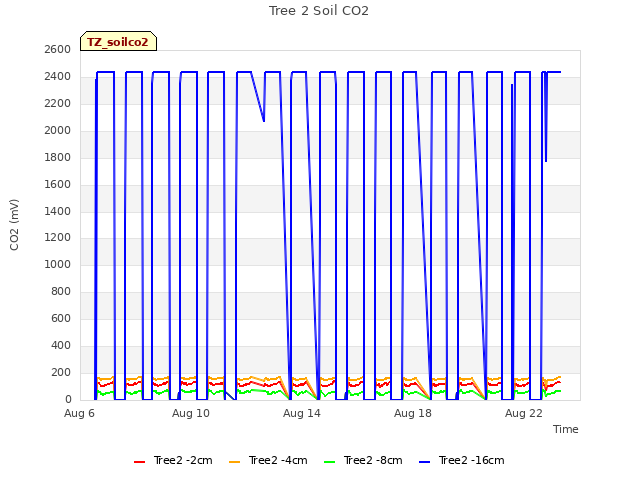640x480 pixels.
Task: Click the Aug 14 x-axis label
Action: point(302,413)
